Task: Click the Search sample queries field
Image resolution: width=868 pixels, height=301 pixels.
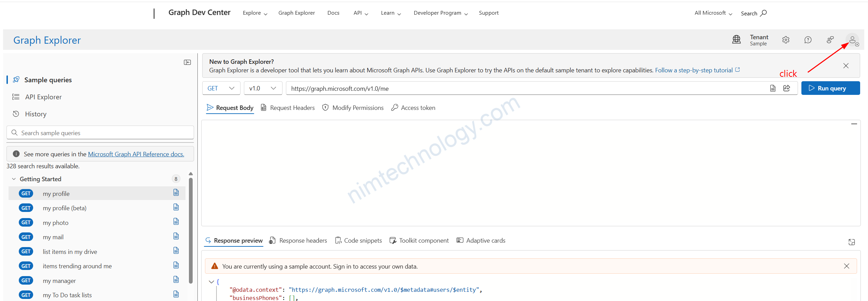Action: pyautogui.click(x=102, y=133)
